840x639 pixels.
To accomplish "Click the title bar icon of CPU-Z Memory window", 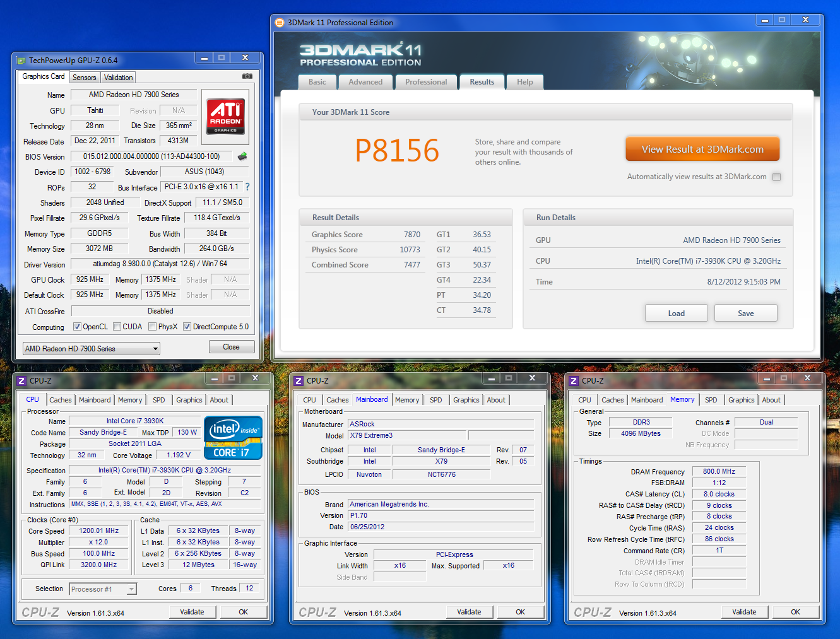I will click(x=574, y=381).
